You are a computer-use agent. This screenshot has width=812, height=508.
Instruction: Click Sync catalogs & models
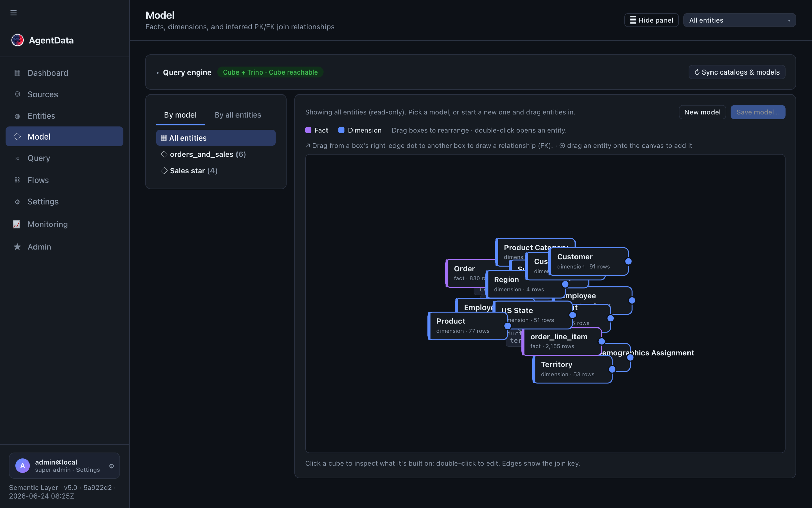[x=737, y=72]
